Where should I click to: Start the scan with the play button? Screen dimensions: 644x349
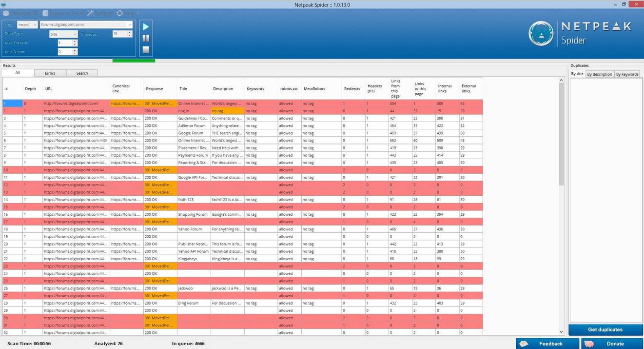coord(146,26)
